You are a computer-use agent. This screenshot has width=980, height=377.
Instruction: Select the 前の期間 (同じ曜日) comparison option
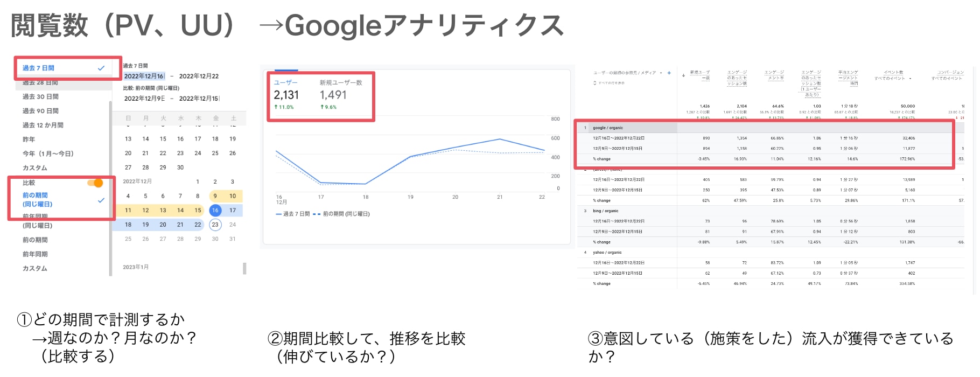[x=38, y=200]
